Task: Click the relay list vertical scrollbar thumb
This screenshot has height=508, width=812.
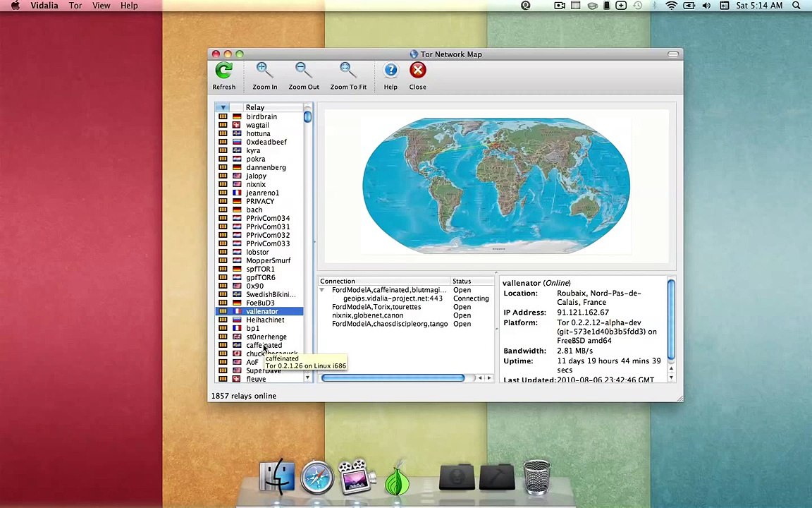Action: pos(307,116)
